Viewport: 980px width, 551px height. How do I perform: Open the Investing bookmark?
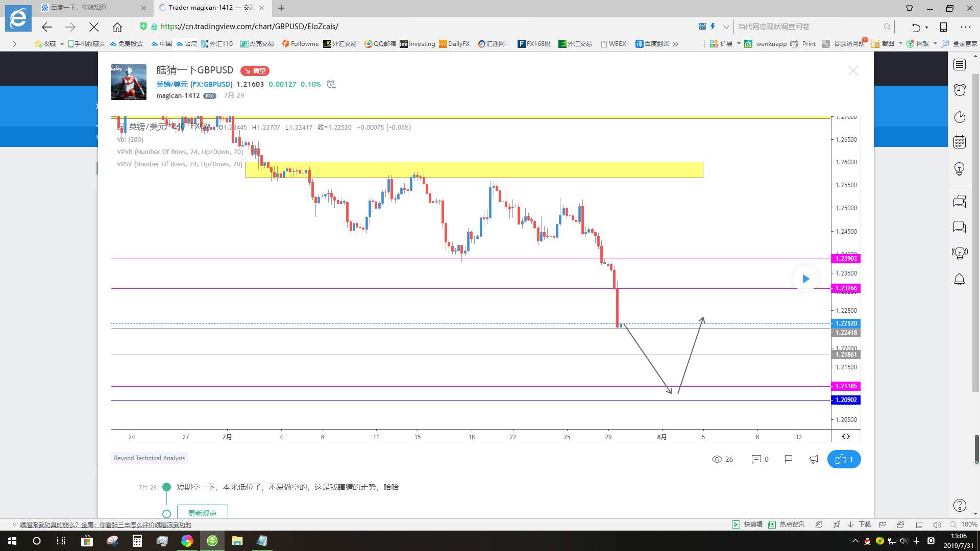coord(418,44)
